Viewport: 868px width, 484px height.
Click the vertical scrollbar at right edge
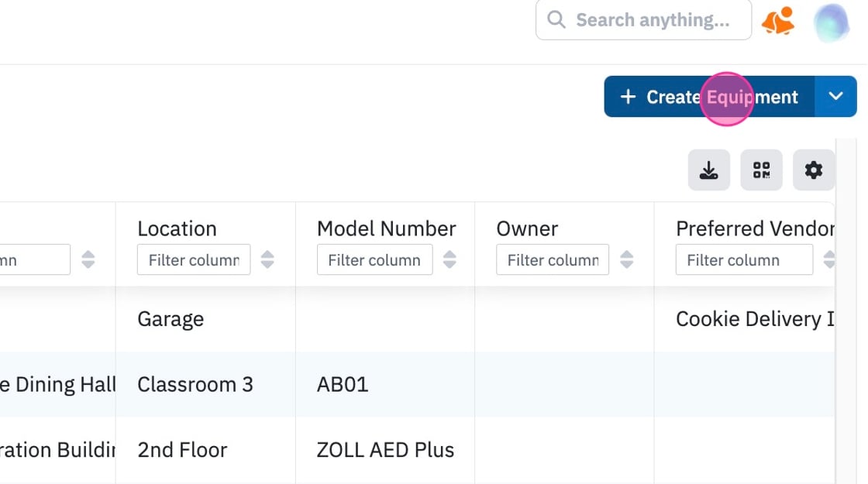point(846,311)
